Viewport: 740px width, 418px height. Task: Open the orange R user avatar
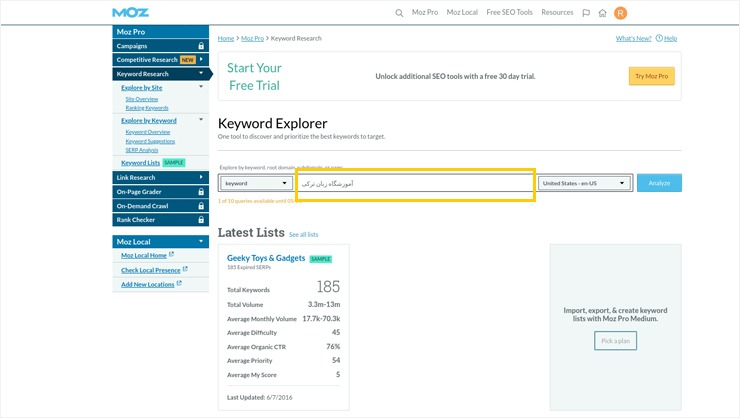click(620, 13)
